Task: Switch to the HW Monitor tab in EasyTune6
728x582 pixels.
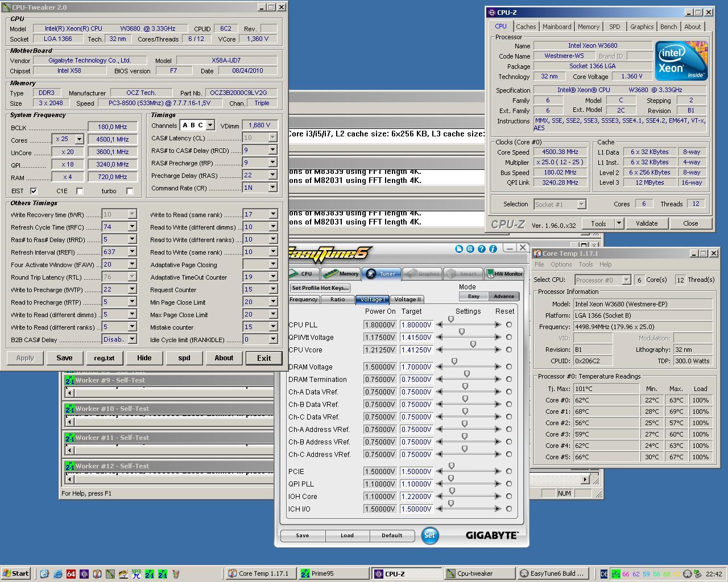Action: click(x=504, y=274)
